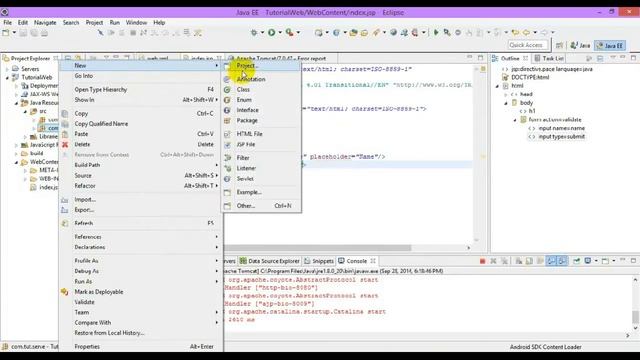Viewport: 640px width, 360px height.
Task: Click Display Selected Console monitor icon
Action: pyautogui.click(x=588, y=261)
